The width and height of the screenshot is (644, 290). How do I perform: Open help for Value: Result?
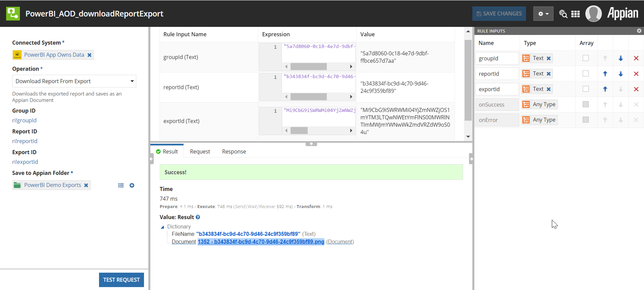click(198, 217)
